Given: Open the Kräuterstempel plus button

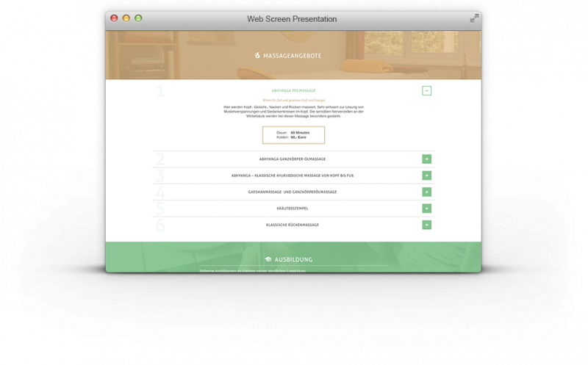Looking at the screenshot, I should (x=426, y=209).
